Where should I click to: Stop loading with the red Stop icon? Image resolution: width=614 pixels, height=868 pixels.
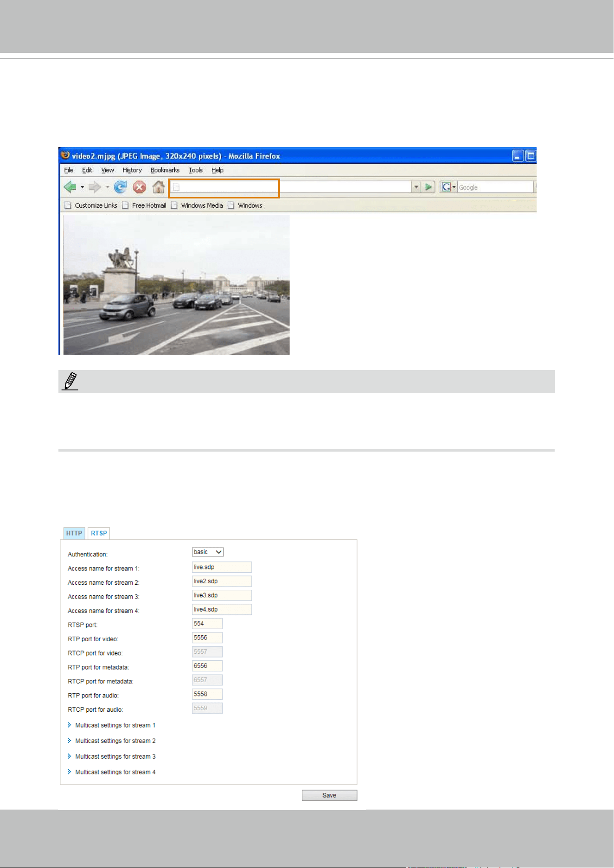pos(139,187)
